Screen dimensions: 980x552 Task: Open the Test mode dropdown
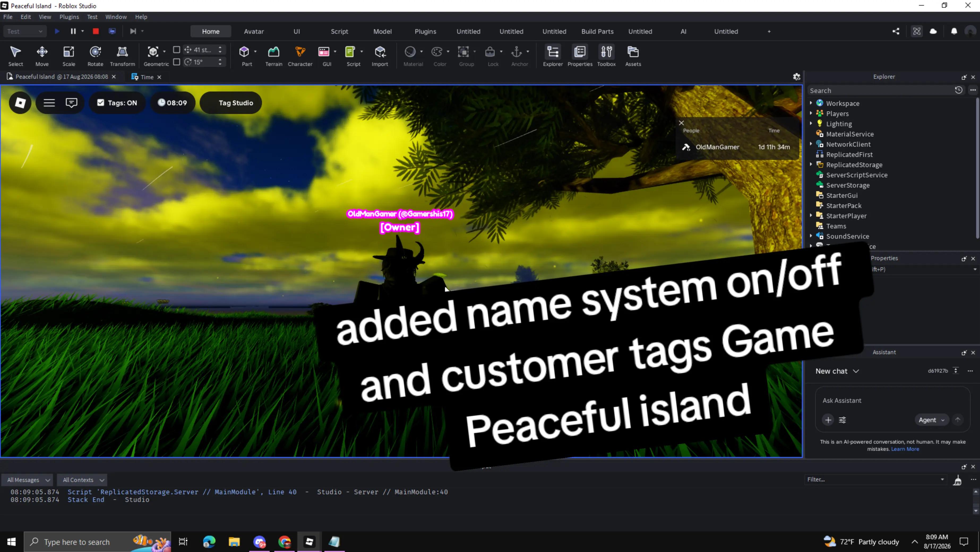pyautogui.click(x=25, y=32)
